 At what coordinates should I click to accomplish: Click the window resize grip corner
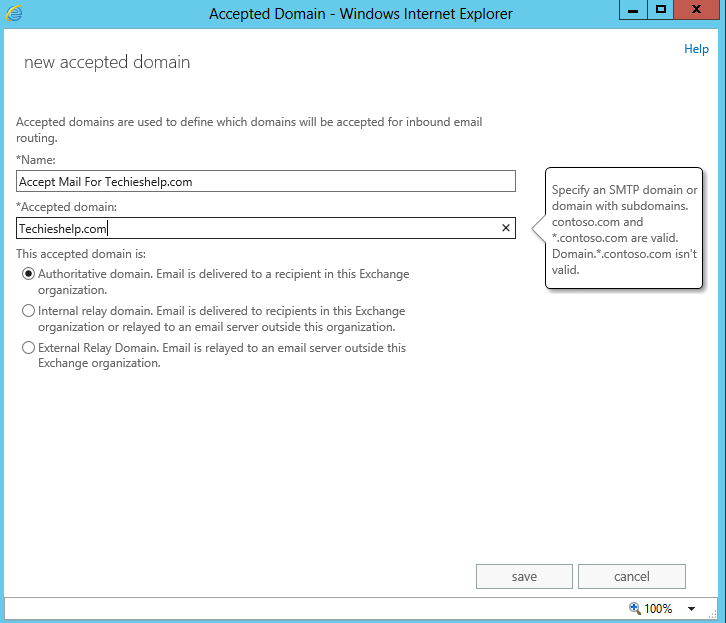(713, 614)
